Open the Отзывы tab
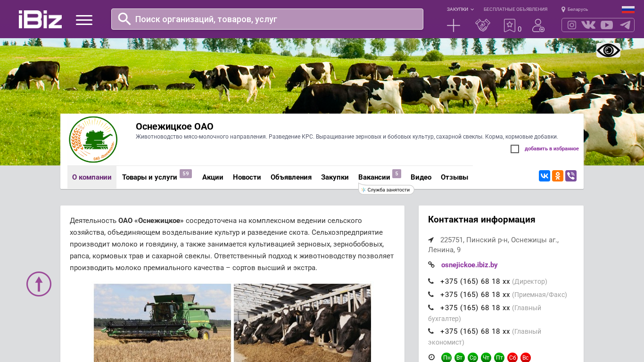 pos(454,177)
